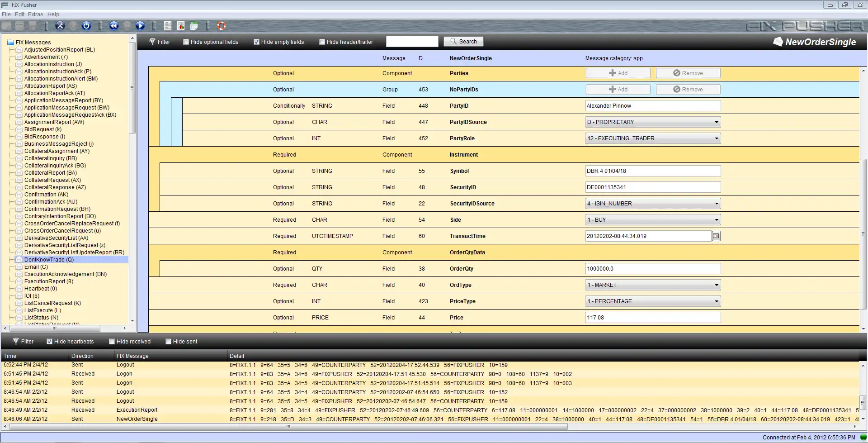Click the search text field
Screen dimensions: 868x443
coord(412,42)
